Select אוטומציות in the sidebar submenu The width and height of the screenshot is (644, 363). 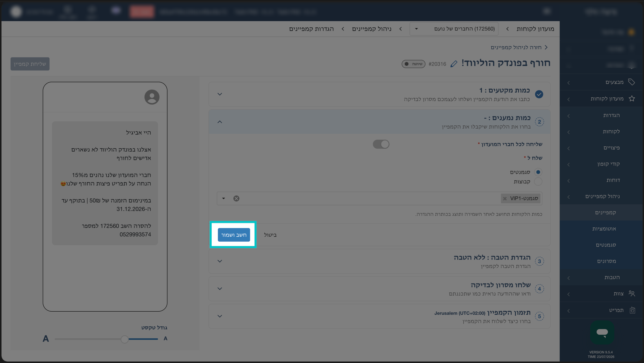601,229
